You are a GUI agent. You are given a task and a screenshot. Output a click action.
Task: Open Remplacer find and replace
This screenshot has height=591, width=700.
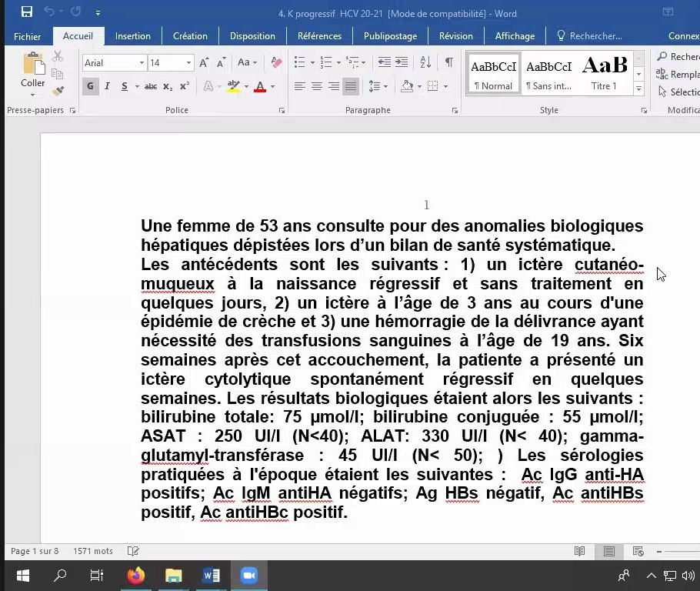tap(678, 74)
